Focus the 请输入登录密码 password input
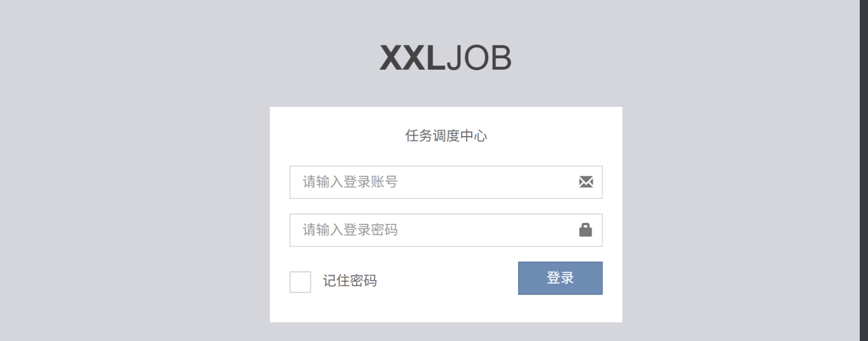 click(x=446, y=230)
